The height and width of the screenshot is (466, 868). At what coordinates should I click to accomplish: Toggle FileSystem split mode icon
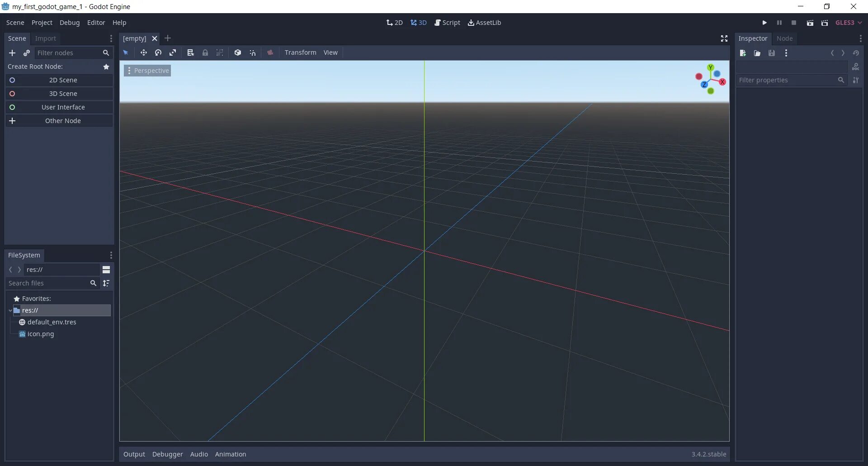click(106, 270)
